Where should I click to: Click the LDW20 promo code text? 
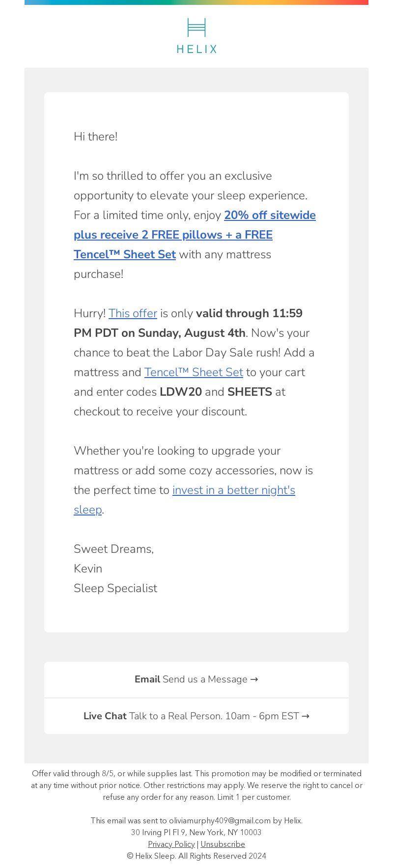(x=181, y=392)
